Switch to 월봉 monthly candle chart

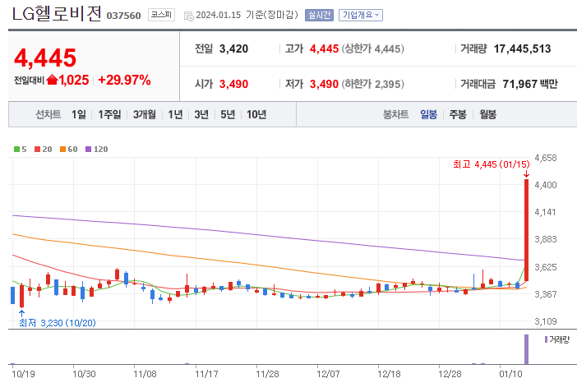pyautogui.click(x=487, y=114)
